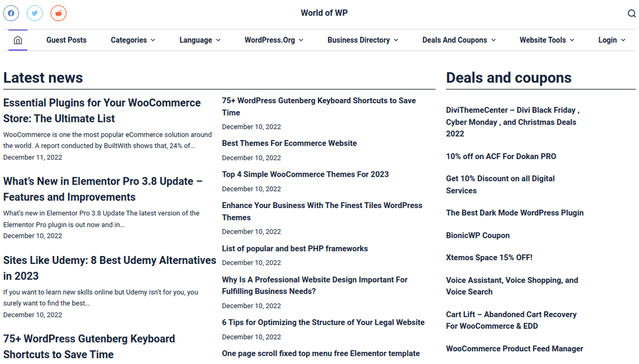Screen dimensions: 639x364
Task: Open Cart Lift Abandoned Cart Recovery deal
Action: 511,320
